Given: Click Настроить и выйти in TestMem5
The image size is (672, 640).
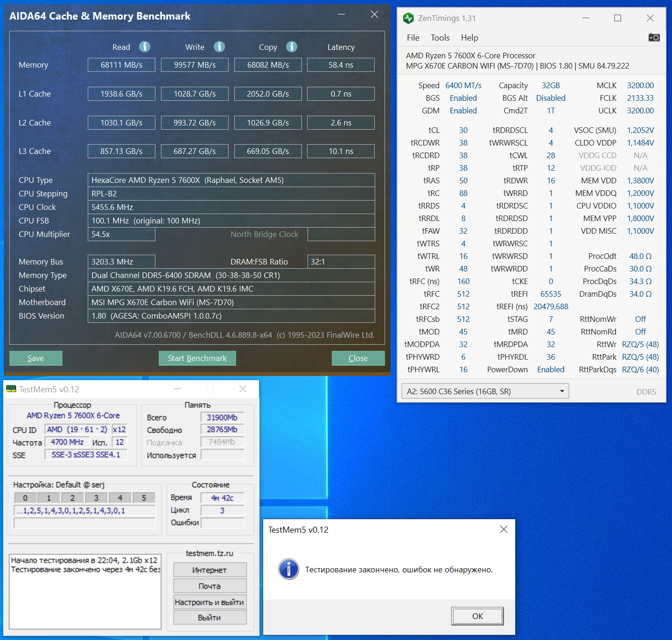Looking at the screenshot, I should pos(210,602).
